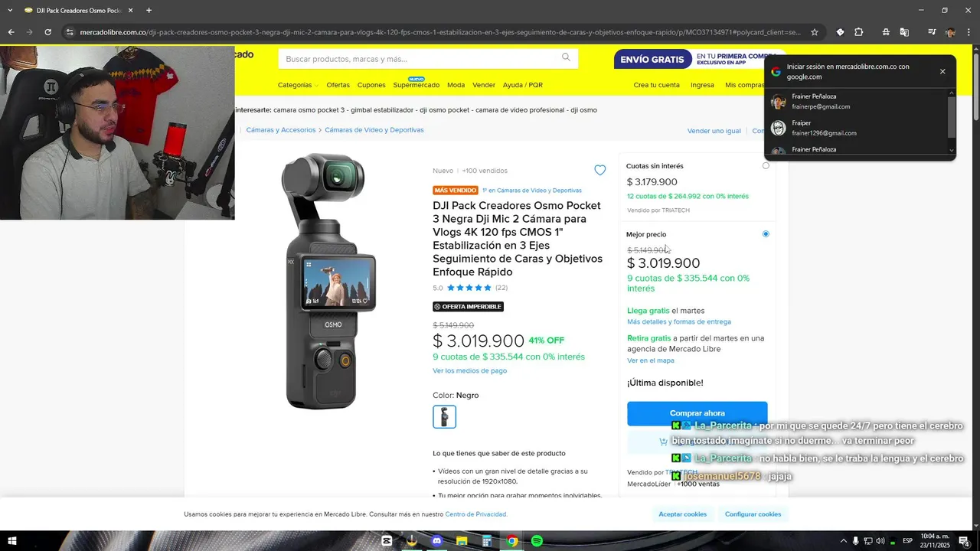
Task: Open Chrome three-dot menu
Action: (969, 32)
